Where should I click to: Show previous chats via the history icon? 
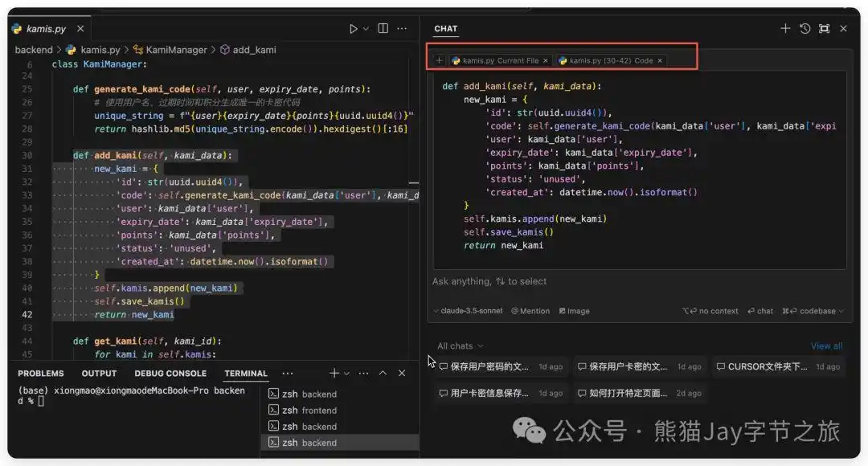(x=805, y=28)
